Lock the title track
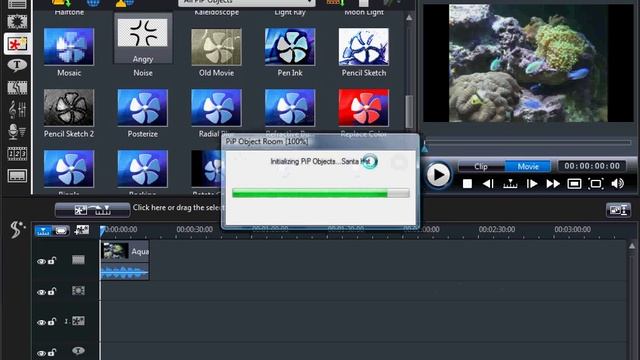Image resolution: width=640 pixels, height=360 pixels. coord(52,352)
